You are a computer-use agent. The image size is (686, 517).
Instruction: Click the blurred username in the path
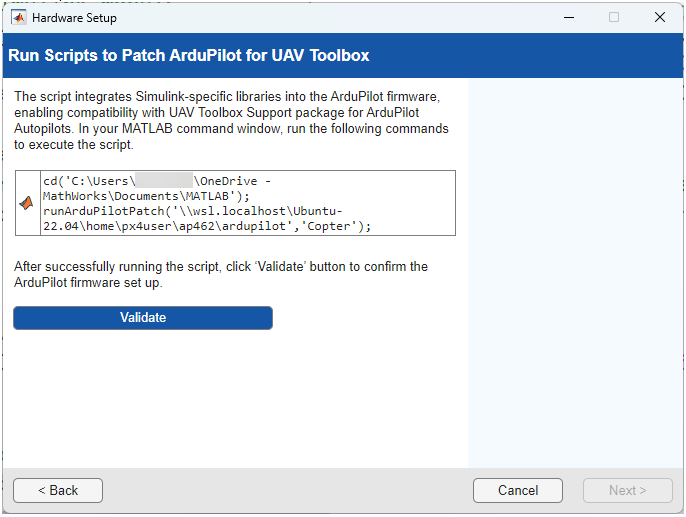tap(164, 181)
